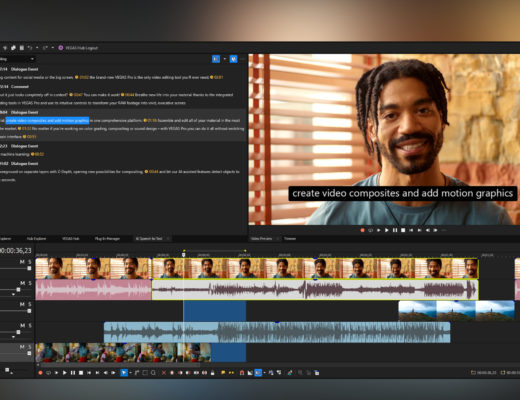Open the Auto Ripple mode dropdown arrow
This screenshot has height=400, width=520.
pos(265,373)
